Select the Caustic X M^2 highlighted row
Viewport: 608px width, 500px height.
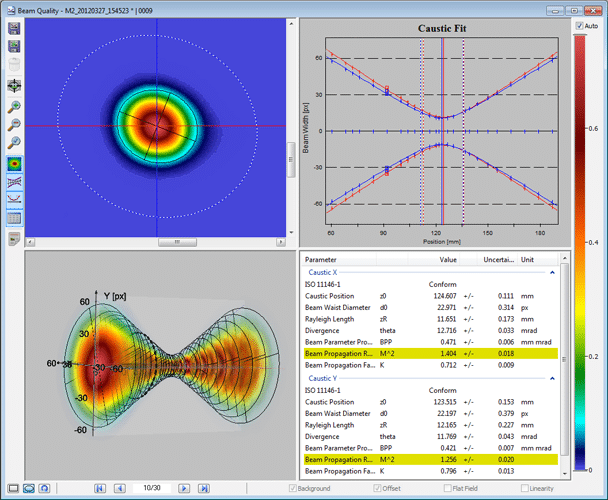pos(430,353)
